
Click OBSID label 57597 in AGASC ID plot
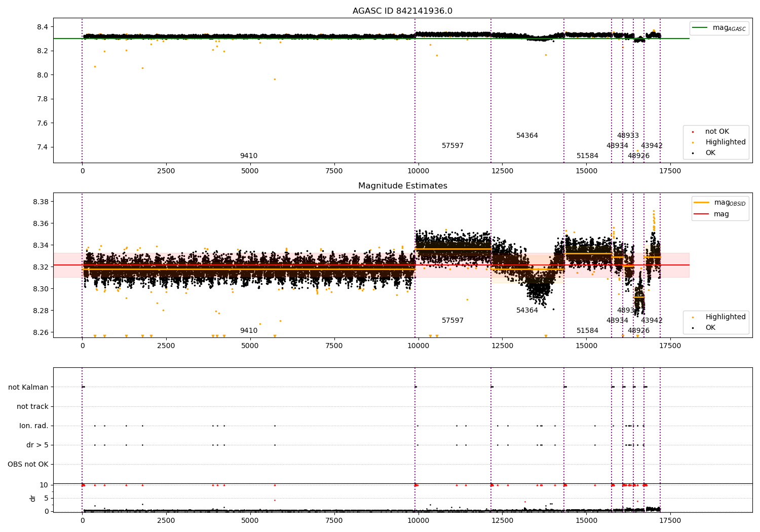pyautogui.click(x=452, y=146)
